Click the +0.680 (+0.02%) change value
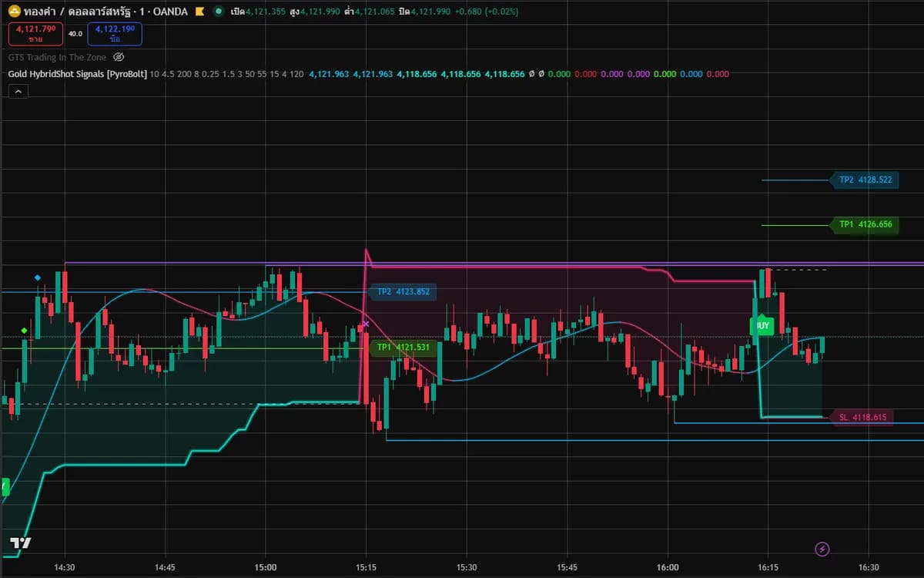 point(487,12)
